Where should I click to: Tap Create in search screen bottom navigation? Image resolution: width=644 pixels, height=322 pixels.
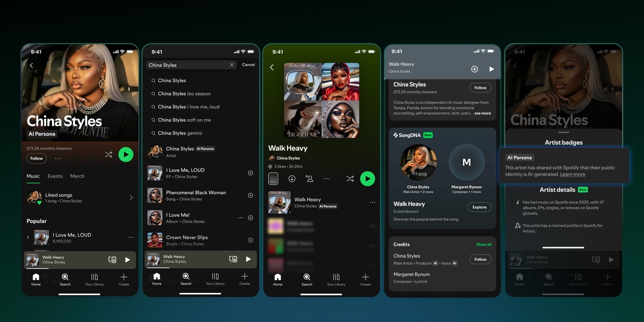tap(245, 279)
